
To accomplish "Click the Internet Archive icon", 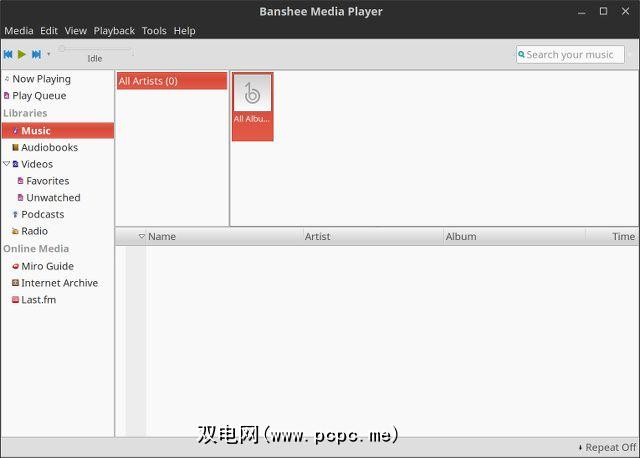I will pyautogui.click(x=16, y=283).
